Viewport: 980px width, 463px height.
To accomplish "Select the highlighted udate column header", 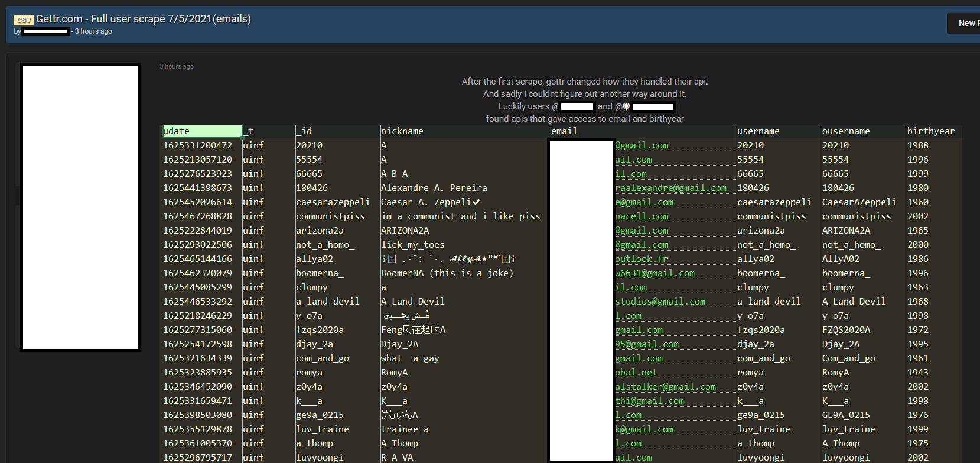I will tap(202, 131).
